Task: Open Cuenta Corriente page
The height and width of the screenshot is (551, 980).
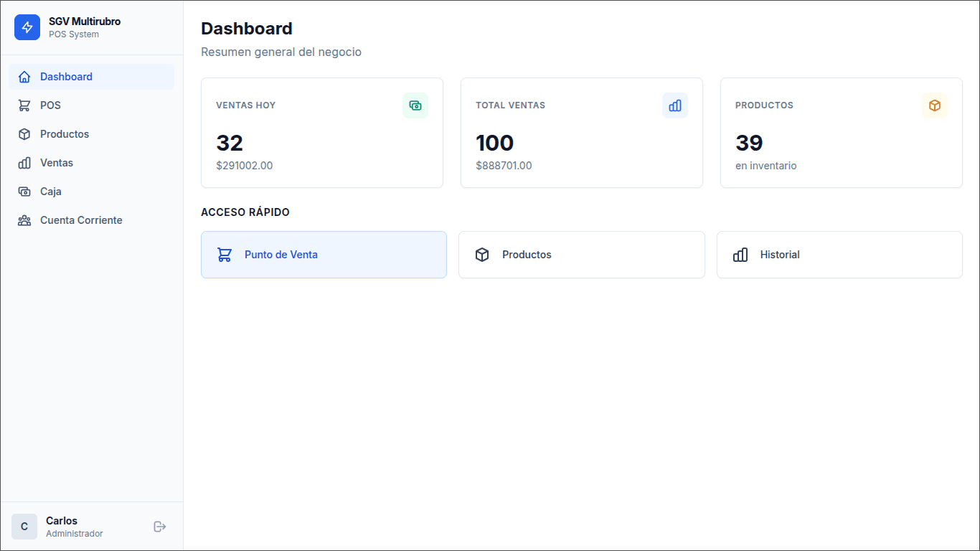Action: 92,220
